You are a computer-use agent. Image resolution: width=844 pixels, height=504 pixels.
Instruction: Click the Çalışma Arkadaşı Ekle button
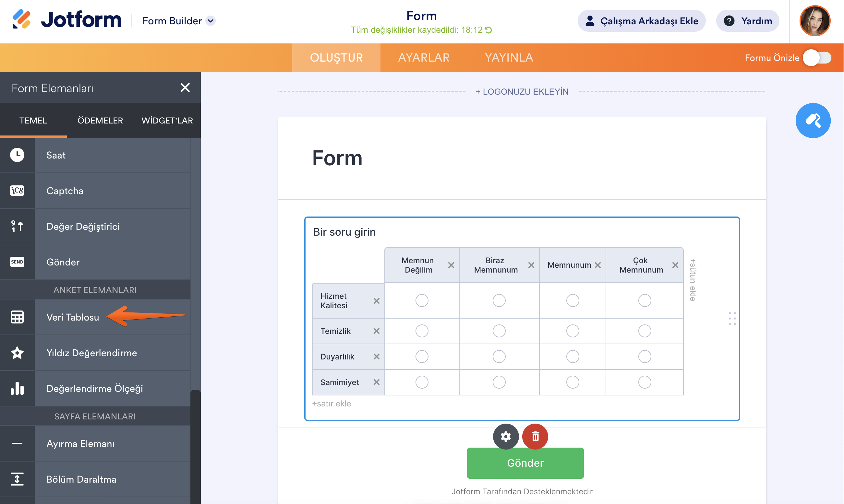point(641,21)
